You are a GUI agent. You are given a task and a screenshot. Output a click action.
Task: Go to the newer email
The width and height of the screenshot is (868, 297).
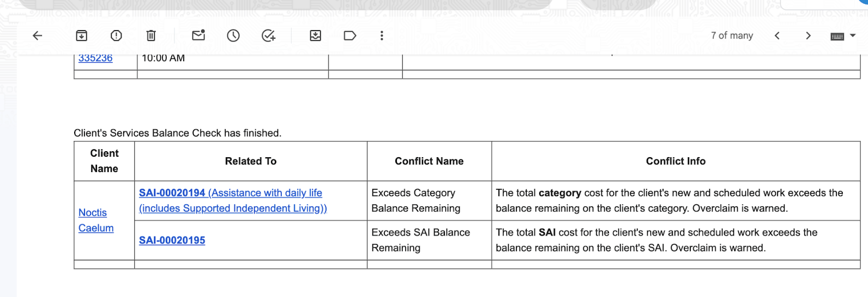point(777,35)
